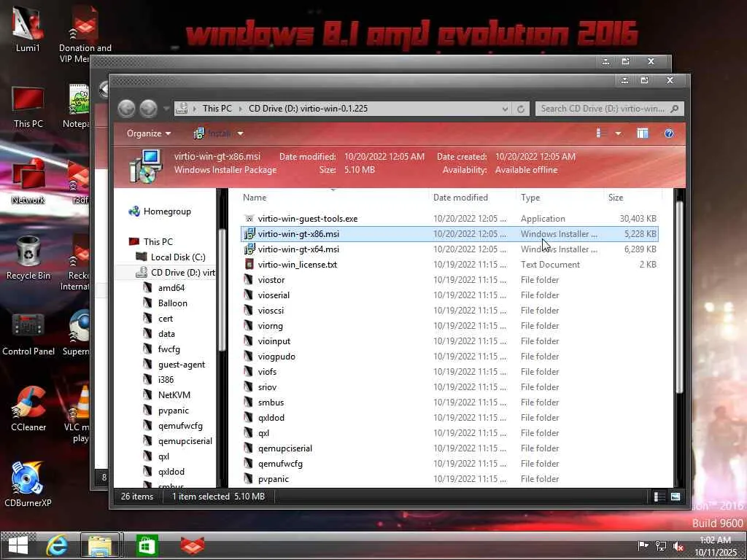Open Windows Store from taskbar
This screenshot has width=747, height=560.
pyautogui.click(x=146, y=545)
